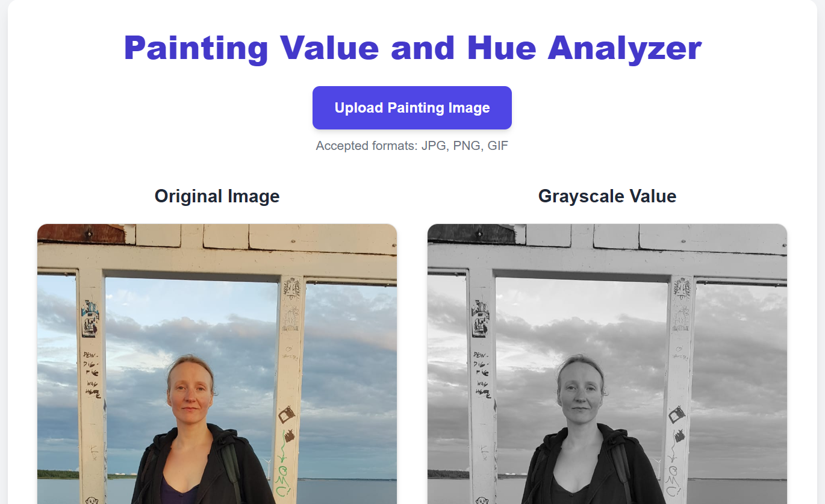Click the sticker on the left pillar in the grayscale image
Image resolution: width=825 pixels, height=504 pixels.
pos(480,318)
